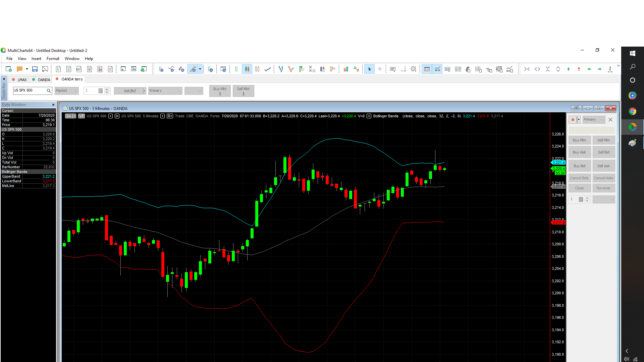The height and width of the screenshot is (362, 644).
Task: Open the drawing tool dropdown arrow in toolbar
Action: 200,69
